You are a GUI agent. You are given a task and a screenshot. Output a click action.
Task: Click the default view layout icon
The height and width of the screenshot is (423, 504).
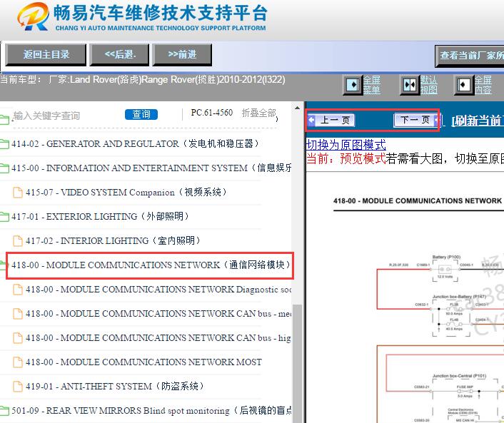410,85
